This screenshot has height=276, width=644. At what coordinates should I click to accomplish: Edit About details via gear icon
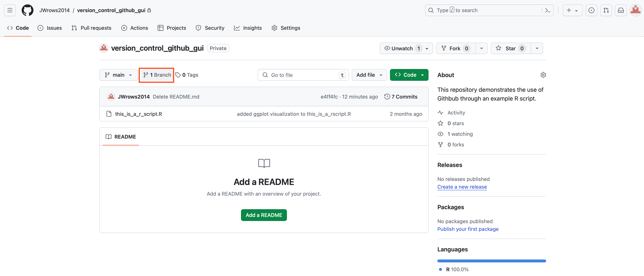tap(543, 75)
